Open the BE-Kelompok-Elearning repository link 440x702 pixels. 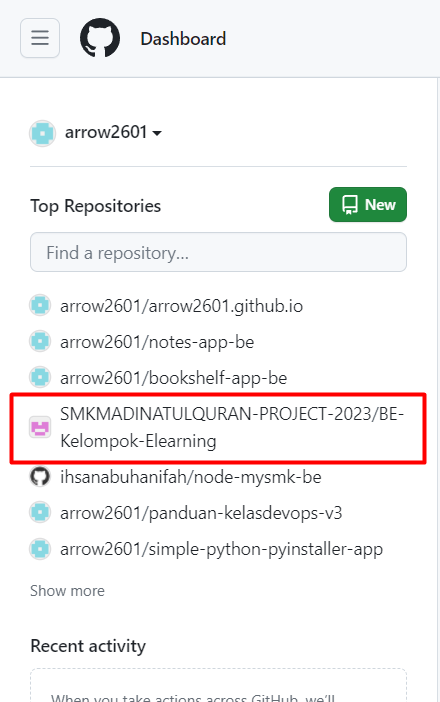(232, 428)
